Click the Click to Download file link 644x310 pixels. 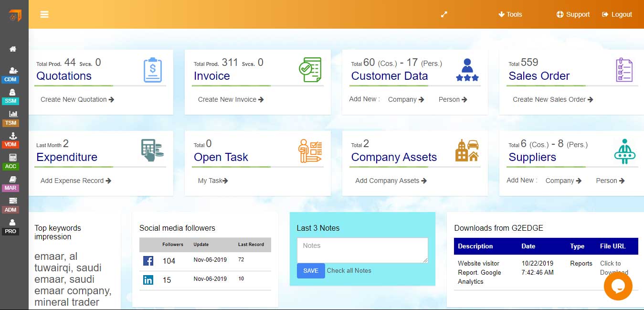pyautogui.click(x=614, y=268)
